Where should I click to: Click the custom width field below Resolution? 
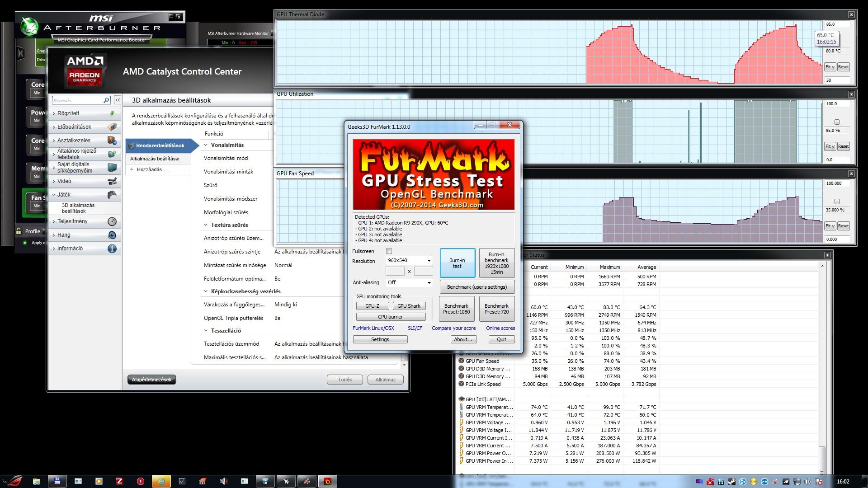click(x=395, y=271)
